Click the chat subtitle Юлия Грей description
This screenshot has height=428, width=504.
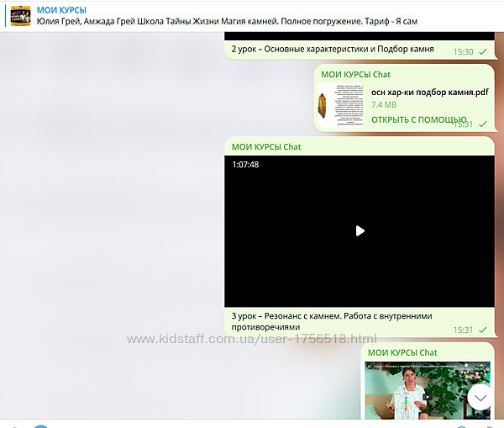click(x=227, y=21)
